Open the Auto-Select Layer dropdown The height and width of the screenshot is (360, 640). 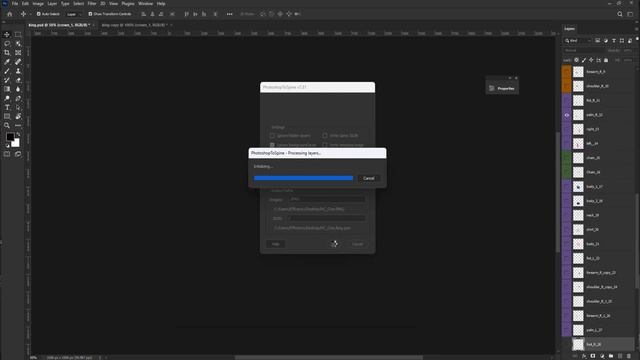point(74,14)
